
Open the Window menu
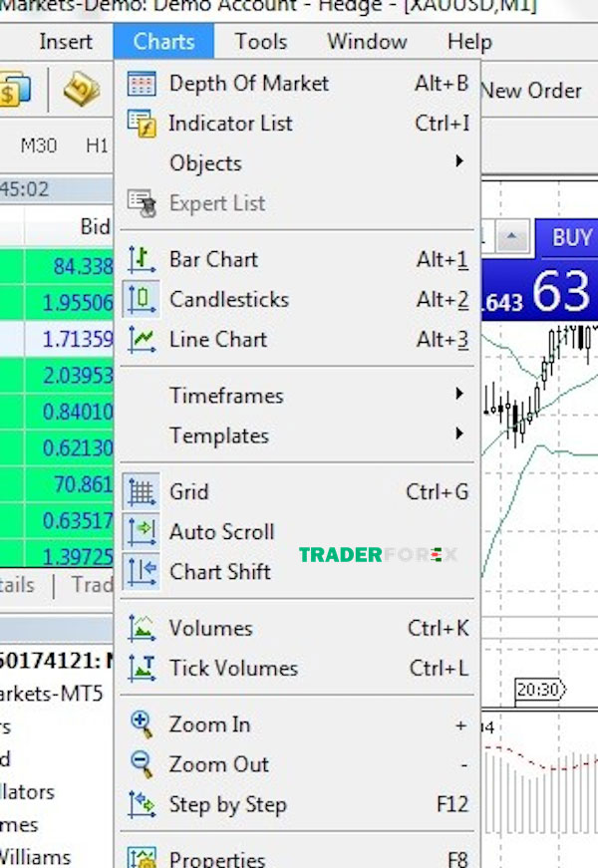click(367, 42)
